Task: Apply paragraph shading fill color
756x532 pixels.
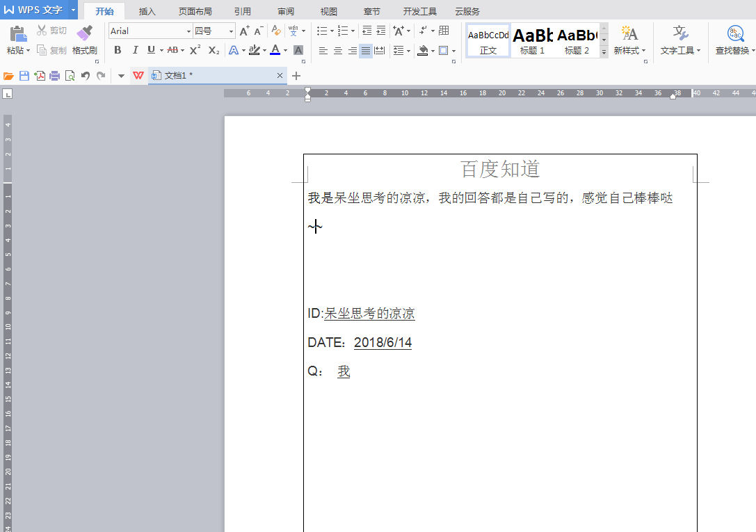Action: point(423,51)
